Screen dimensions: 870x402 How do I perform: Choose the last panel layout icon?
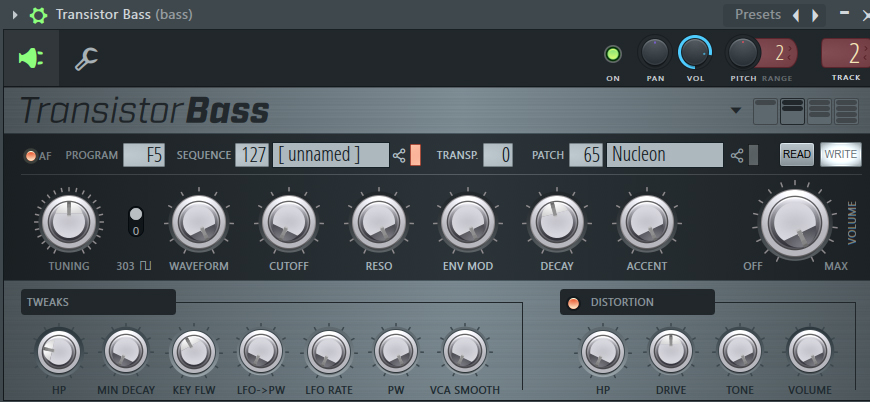click(x=846, y=111)
